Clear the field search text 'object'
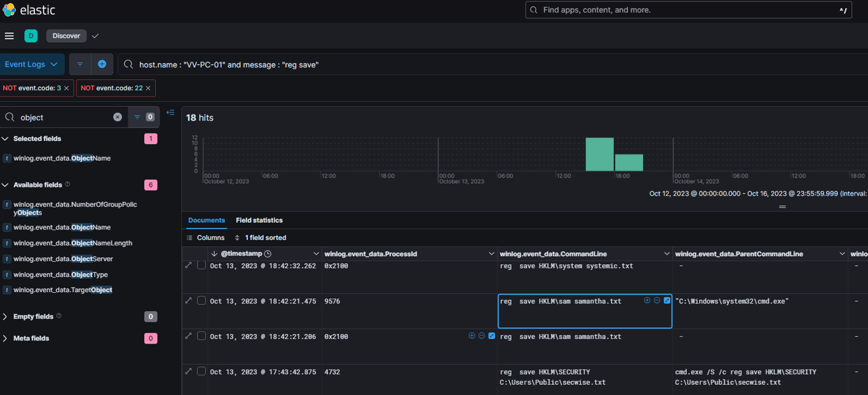 [118, 117]
